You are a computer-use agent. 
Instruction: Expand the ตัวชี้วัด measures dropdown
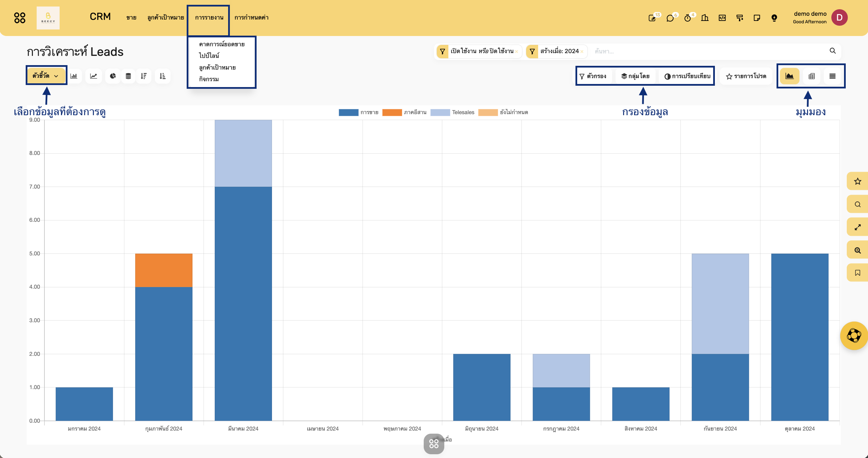pos(46,76)
